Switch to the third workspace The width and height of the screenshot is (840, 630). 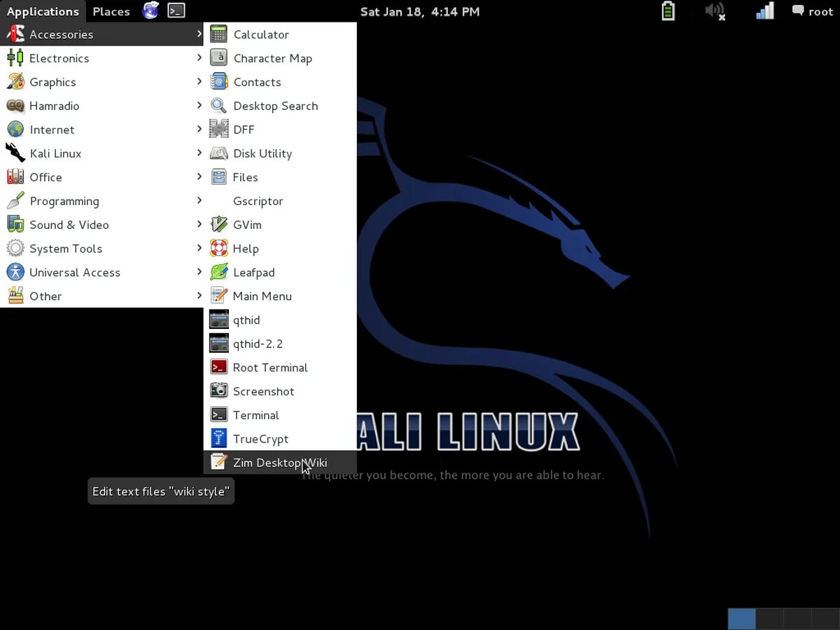pos(798,619)
